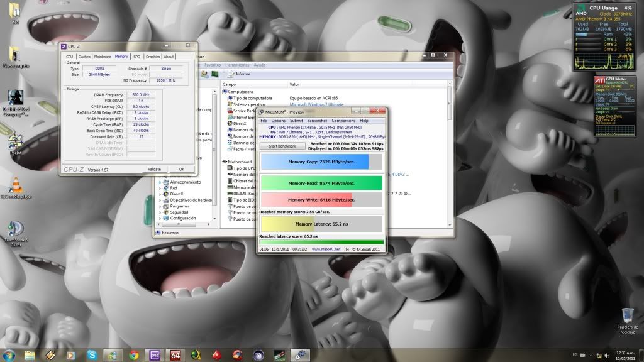Switch to the Caches tab in CPU-Z
This screenshot has width=644, height=362.
(84, 57)
